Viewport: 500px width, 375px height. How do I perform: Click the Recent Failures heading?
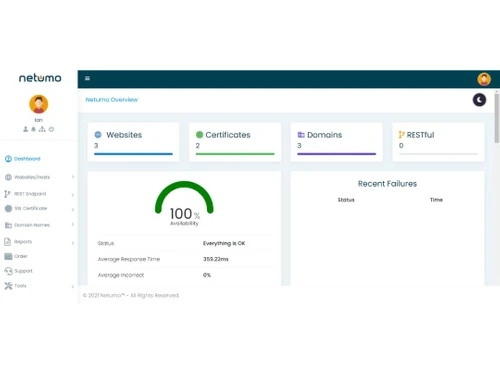pyautogui.click(x=387, y=184)
